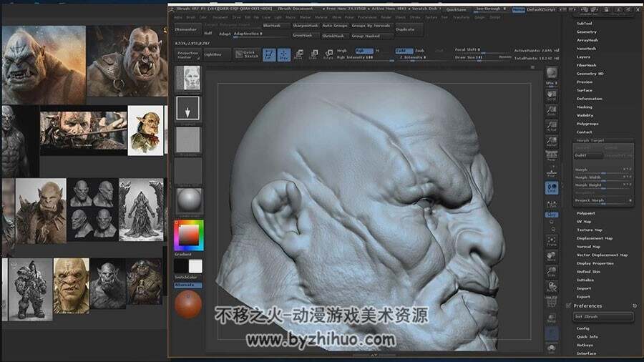Image resolution: width=644 pixels, height=362 pixels.
Task: Expand the Displacement Map subpalette
Action: tap(595, 238)
